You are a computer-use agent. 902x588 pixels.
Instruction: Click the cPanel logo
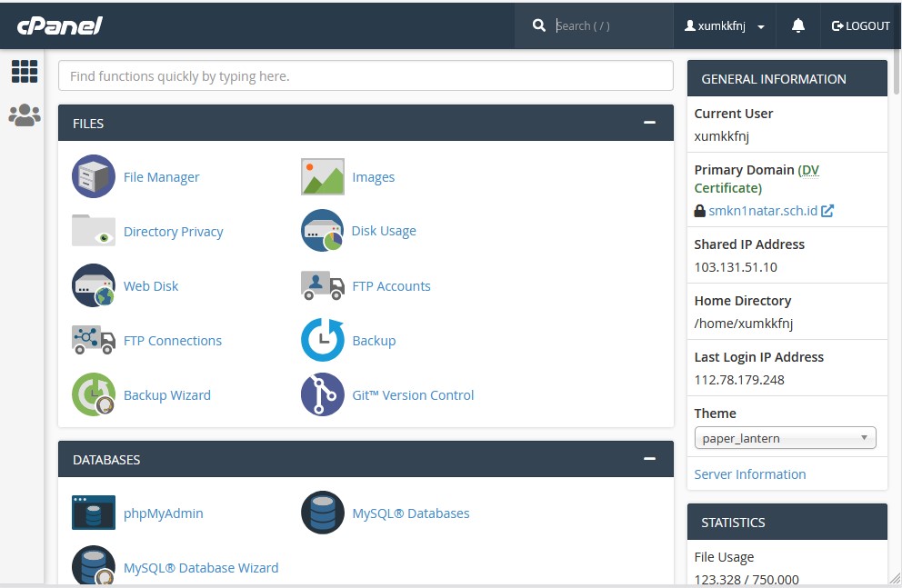click(x=60, y=25)
